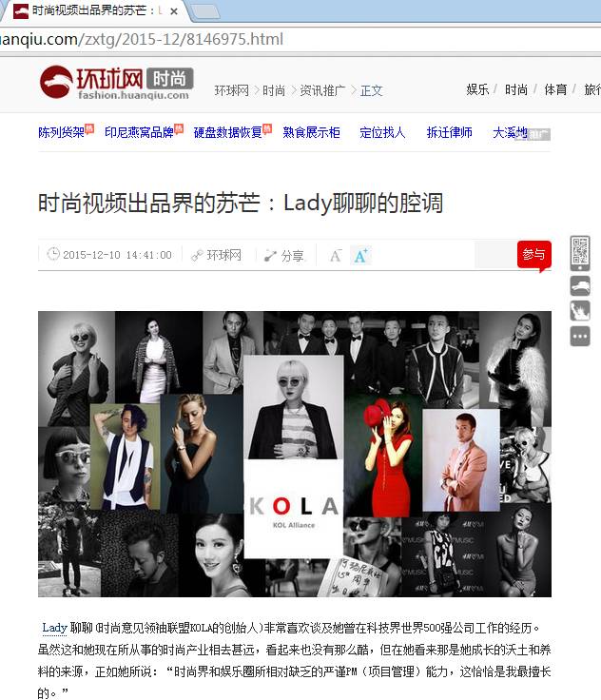
Task: Click the browser address bar URL
Action: pos(142,39)
